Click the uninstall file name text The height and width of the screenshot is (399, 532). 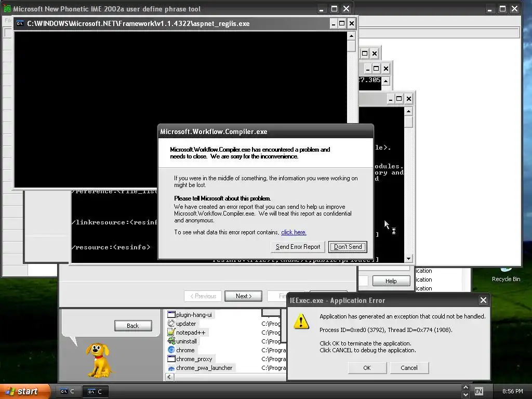(187, 341)
